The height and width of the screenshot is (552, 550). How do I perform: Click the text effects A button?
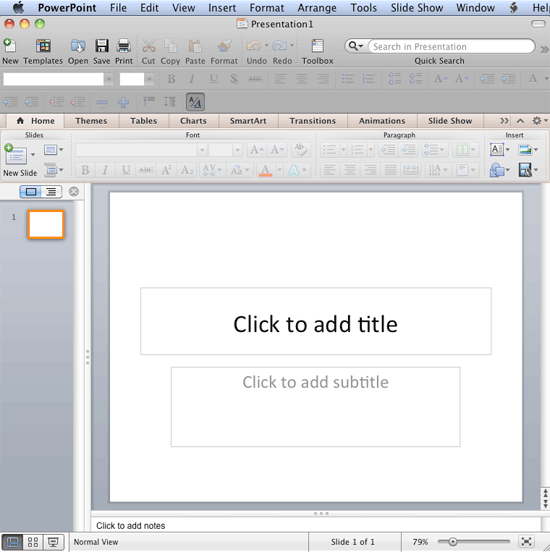tap(294, 170)
